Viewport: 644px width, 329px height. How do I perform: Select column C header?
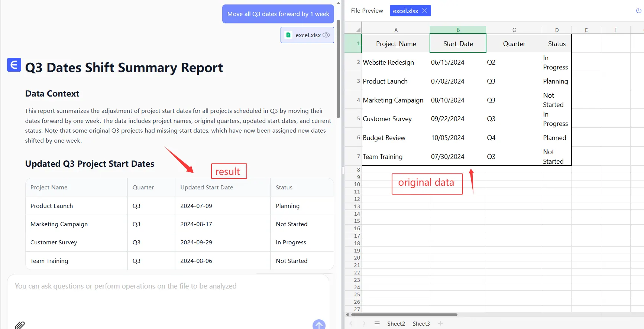coord(514,30)
